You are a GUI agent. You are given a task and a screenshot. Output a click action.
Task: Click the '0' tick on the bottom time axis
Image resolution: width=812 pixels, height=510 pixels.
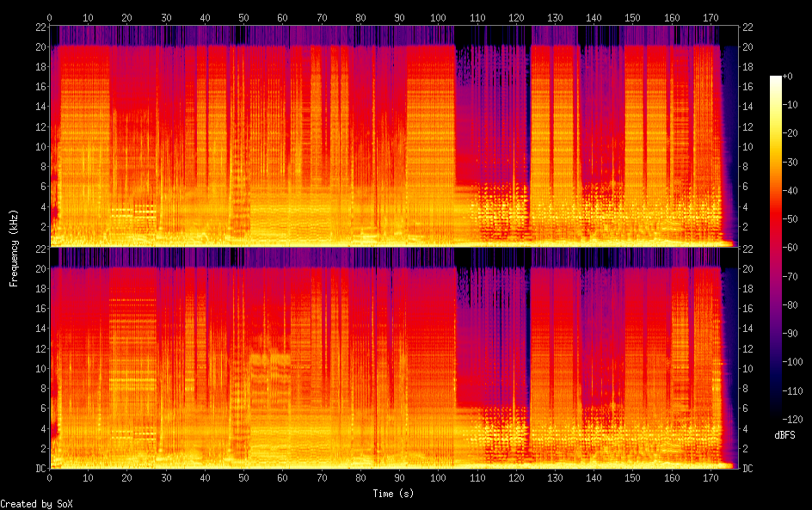(x=50, y=478)
